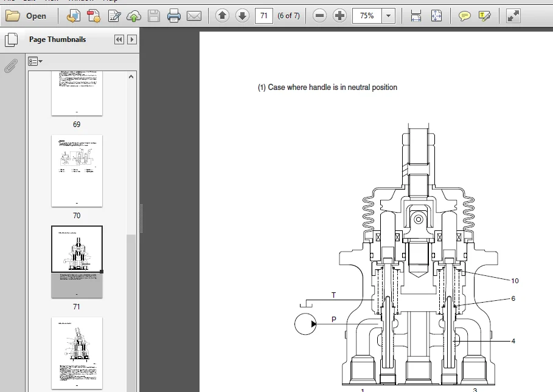Open the Attachments paperclip panel
This screenshot has width=553, height=392.
click(x=12, y=66)
